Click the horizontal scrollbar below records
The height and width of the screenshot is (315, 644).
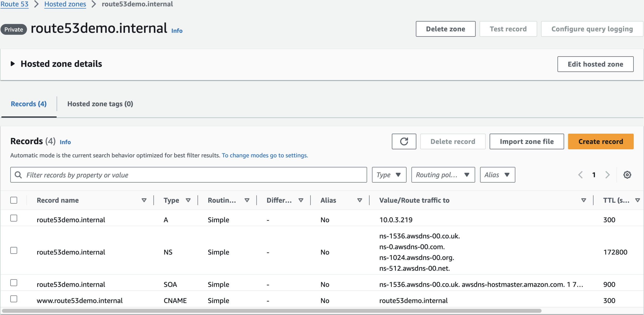click(x=272, y=311)
